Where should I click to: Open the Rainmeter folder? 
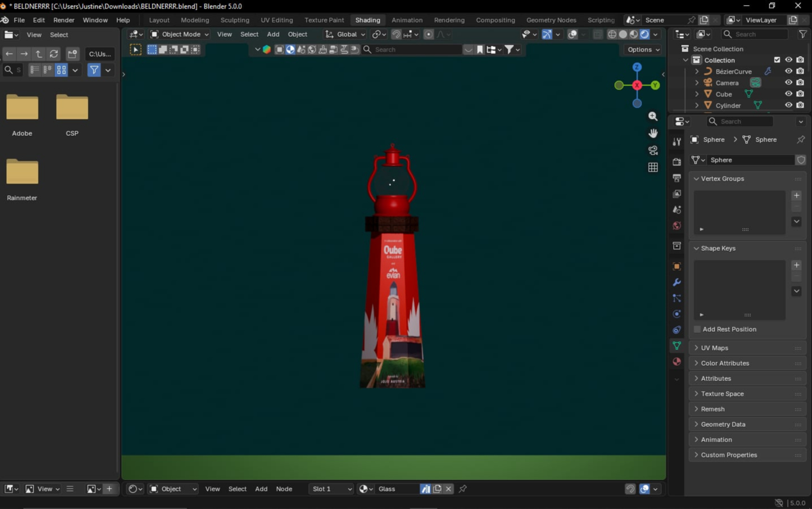coord(22,179)
